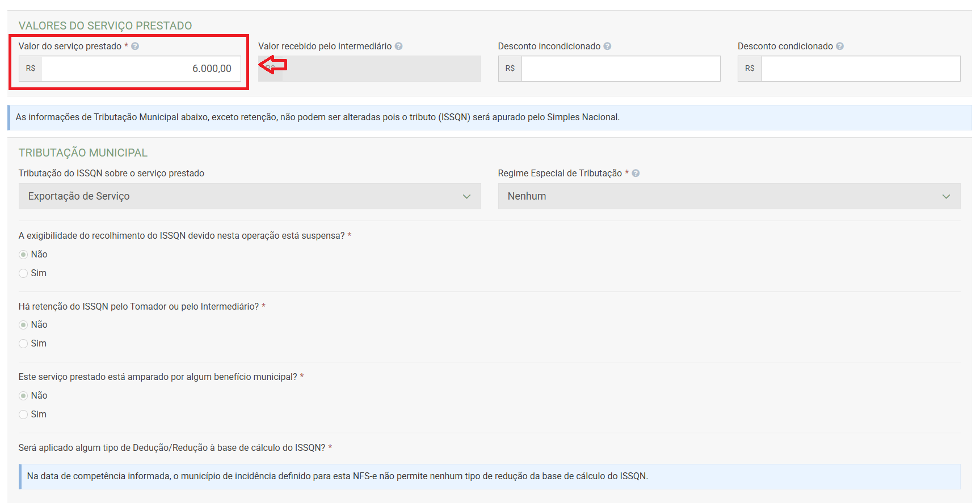Image resolution: width=980 pixels, height=503 pixels.
Task: Click R$ prefix of Desconto incondicionado field
Action: (x=510, y=69)
